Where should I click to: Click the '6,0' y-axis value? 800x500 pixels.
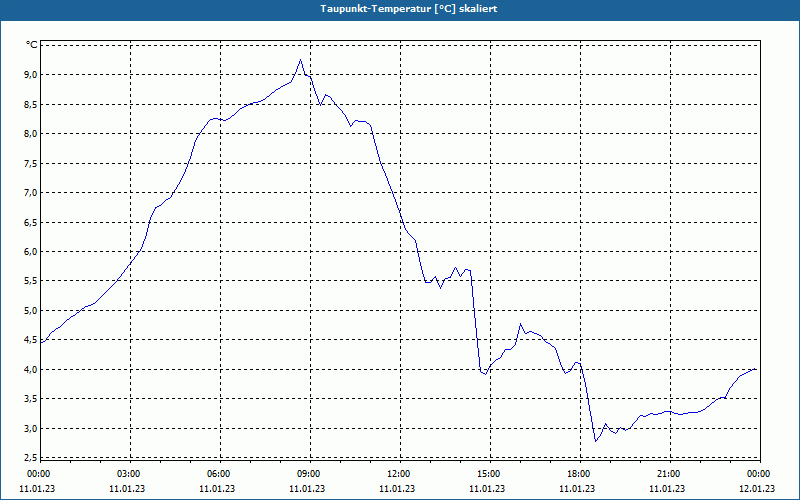31,252
